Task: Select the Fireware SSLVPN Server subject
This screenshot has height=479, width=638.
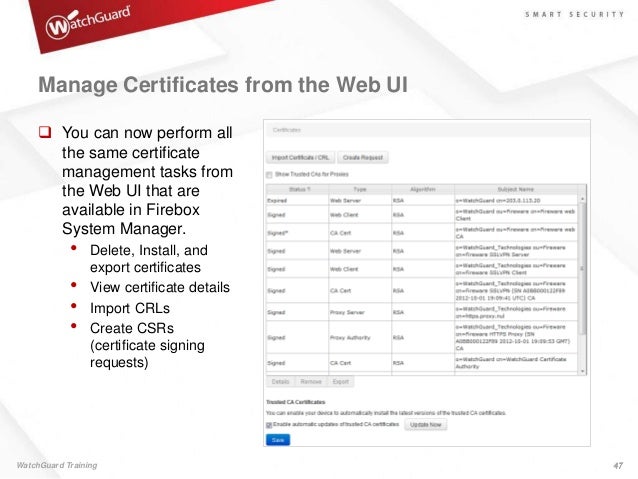Action: [516, 251]
